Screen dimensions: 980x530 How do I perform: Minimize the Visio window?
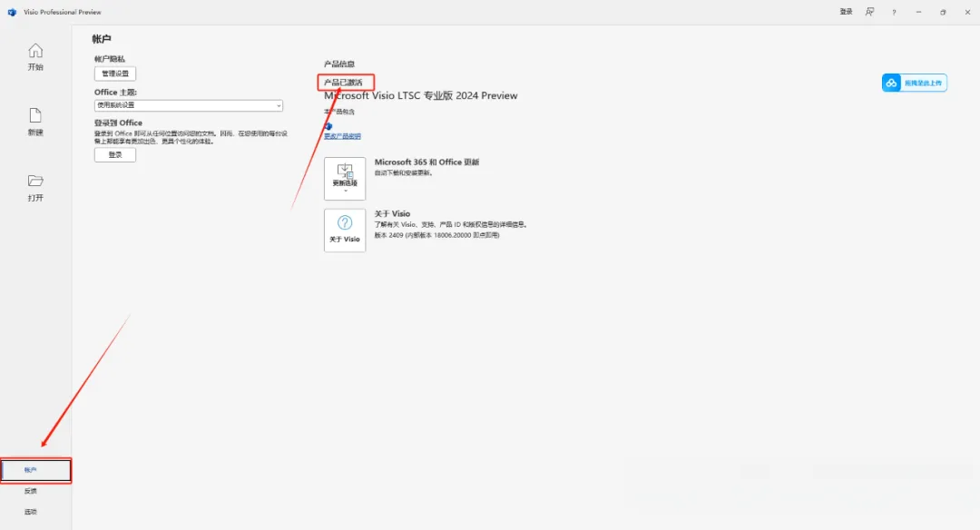[x=918, y=12]
